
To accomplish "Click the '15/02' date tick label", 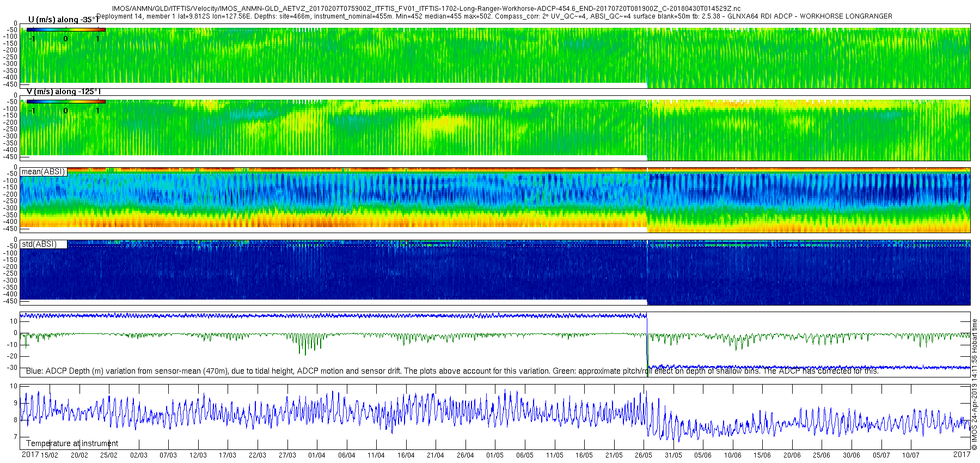I will click(x=50, y=455).
